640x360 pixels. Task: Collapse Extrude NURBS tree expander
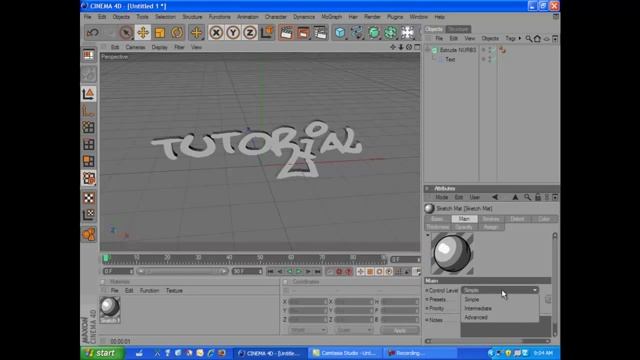pyautogui.click(x=428, y=50)
